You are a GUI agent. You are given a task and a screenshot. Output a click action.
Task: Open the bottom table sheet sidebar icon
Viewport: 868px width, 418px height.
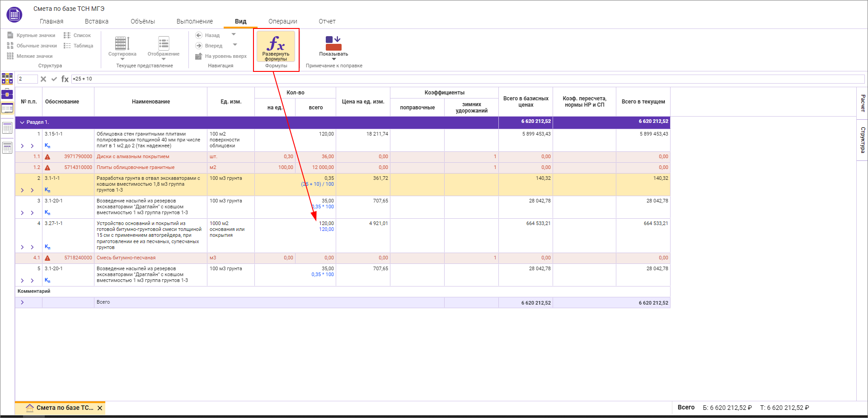point(7,147)
